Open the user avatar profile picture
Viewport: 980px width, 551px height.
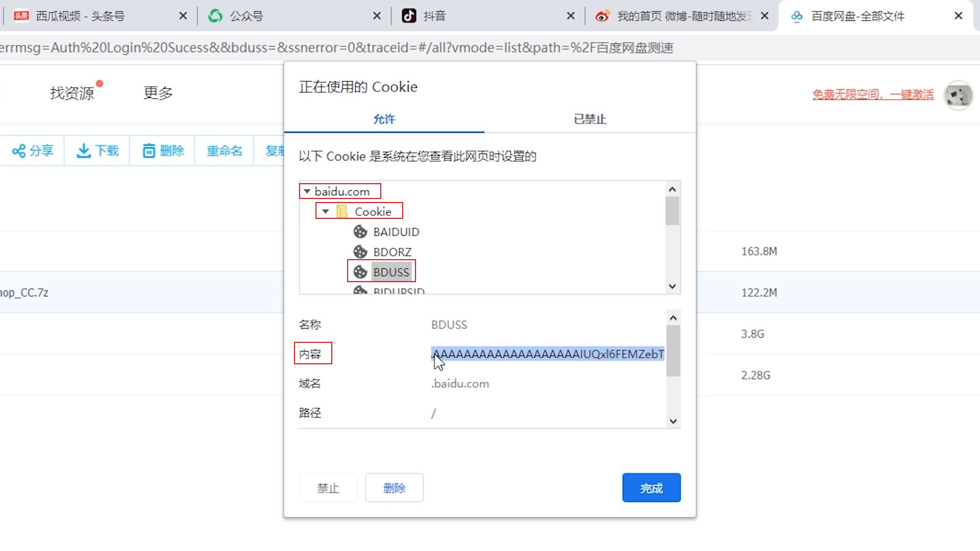pyautogui.click(x=958, y=95)
